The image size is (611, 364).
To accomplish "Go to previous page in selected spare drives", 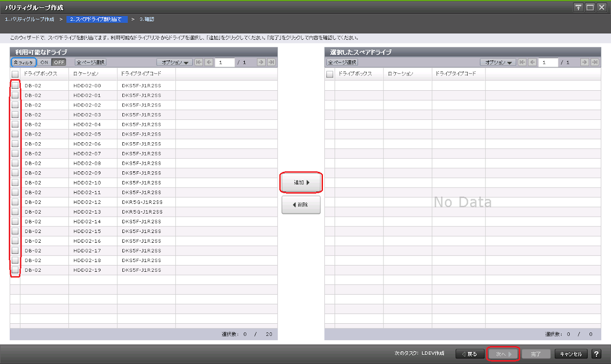I will tap(532, 62).
